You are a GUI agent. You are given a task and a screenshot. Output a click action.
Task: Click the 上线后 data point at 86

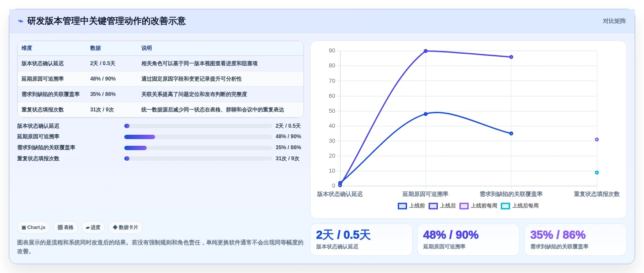[x=511, y=57]
